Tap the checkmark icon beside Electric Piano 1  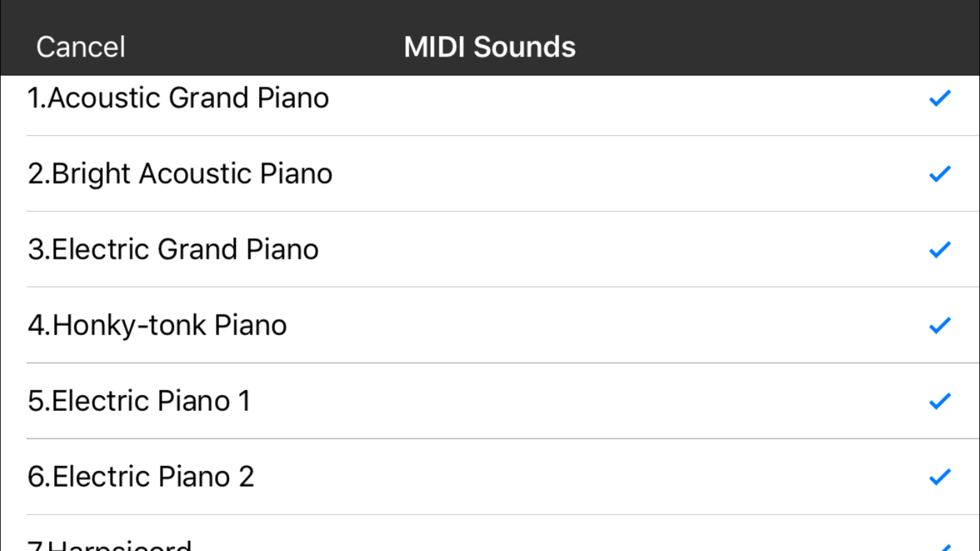[939, 402]
